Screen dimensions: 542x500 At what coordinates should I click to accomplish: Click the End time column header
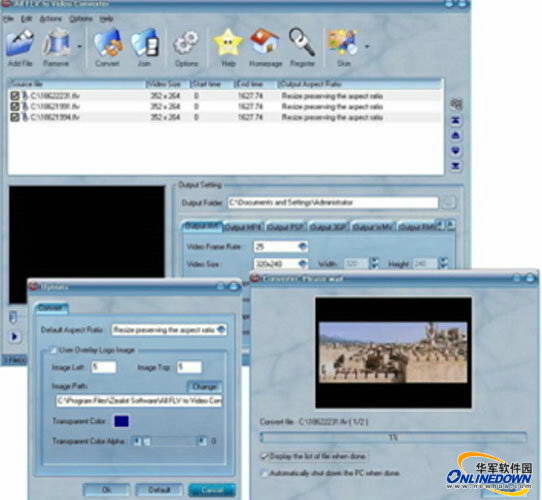[x=256, y=84]
